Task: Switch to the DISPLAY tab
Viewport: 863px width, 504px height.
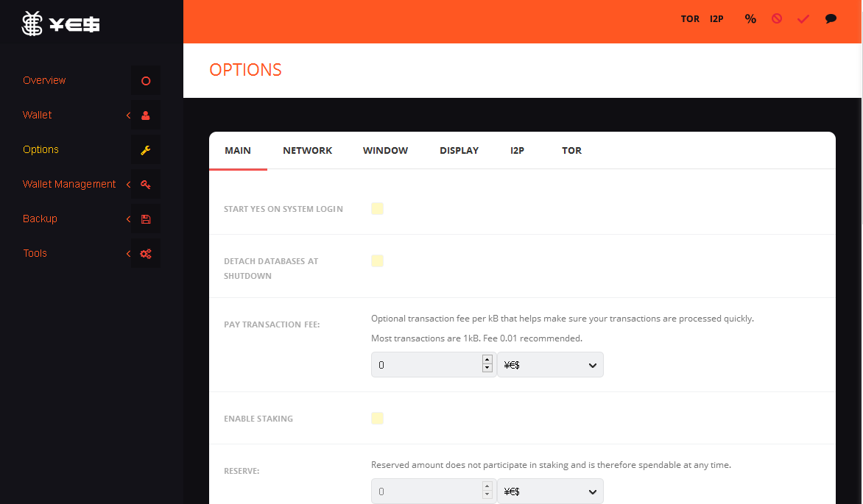Action: 459,151
